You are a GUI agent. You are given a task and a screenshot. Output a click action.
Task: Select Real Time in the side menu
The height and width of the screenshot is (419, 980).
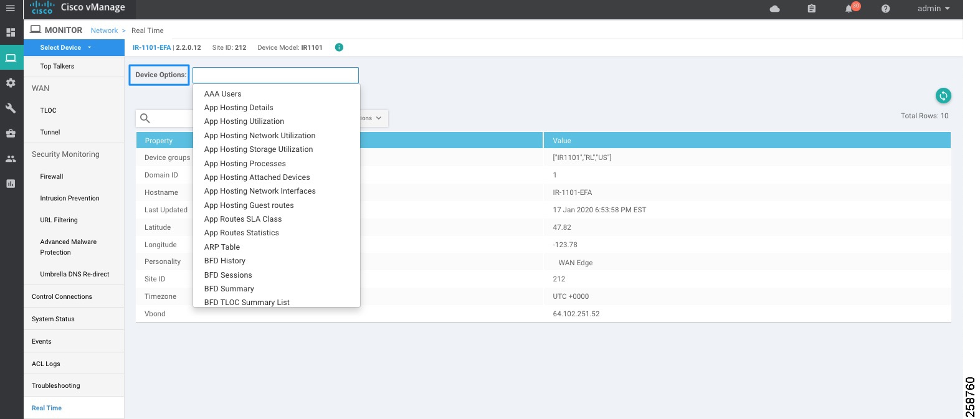(x=47, y=408)
